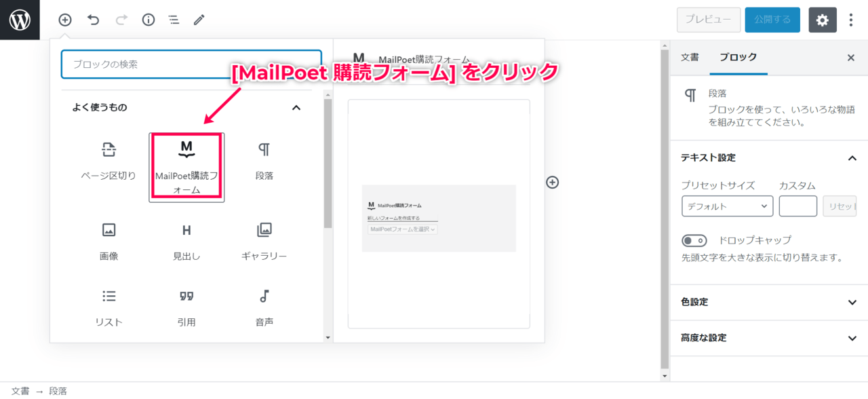Viewport: 868px width, 399px height.
Task: Insert the 音声 audio block
Action: [x=264, y=308]
